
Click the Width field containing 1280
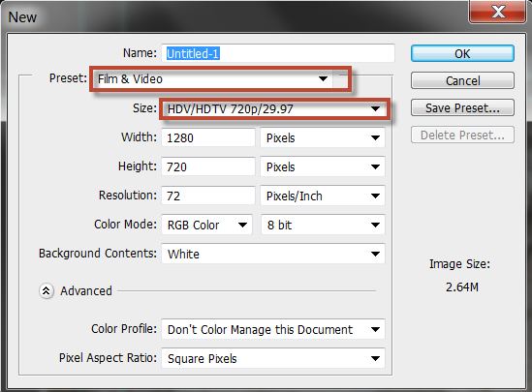tap(208, 137)
